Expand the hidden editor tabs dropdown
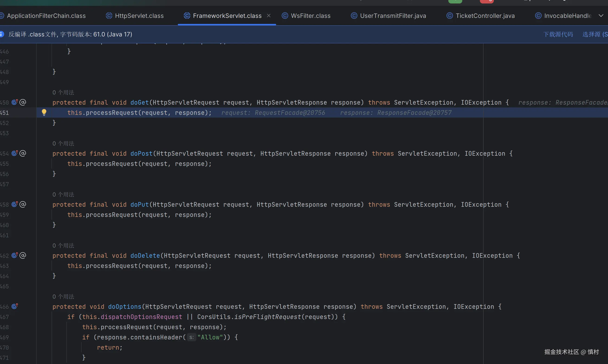This screenshot has height=364, width=608. pos(601,16)
